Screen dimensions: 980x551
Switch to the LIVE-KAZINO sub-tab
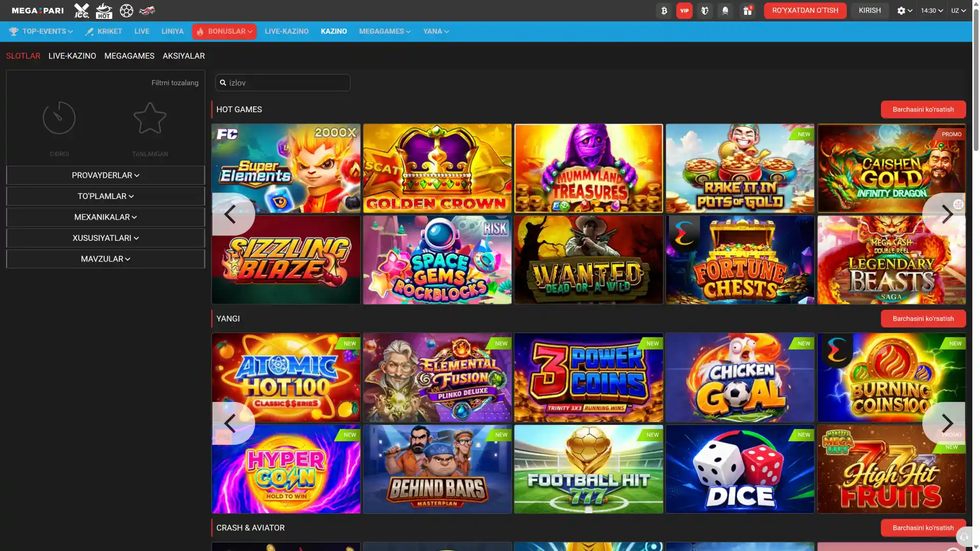(x=72, y=56)
